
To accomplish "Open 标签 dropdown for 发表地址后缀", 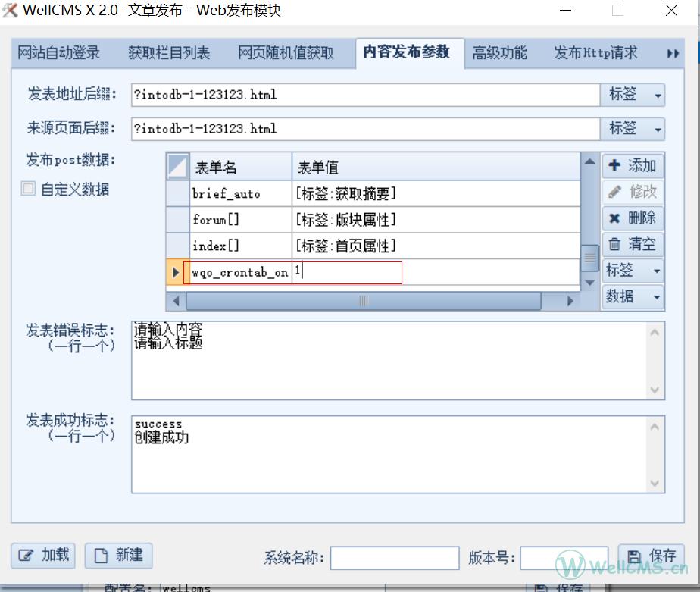I will pyautogui.click(x=633, y=95).
